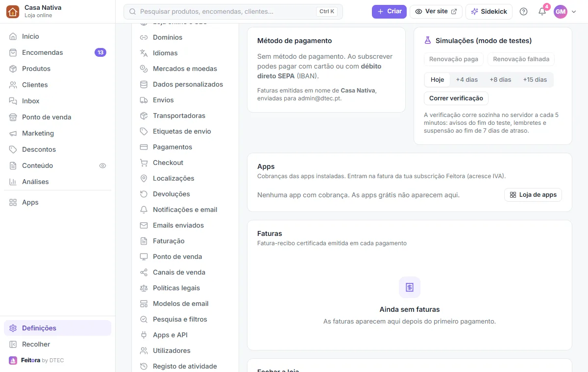Select the +15 dias option
Image resolution: width=588 pixels, height=372 pixels.
pos(535,79)
